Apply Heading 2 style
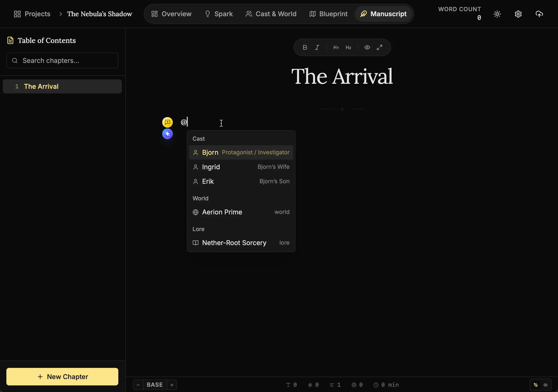558x392 pixels. click(x=348, y=48)
